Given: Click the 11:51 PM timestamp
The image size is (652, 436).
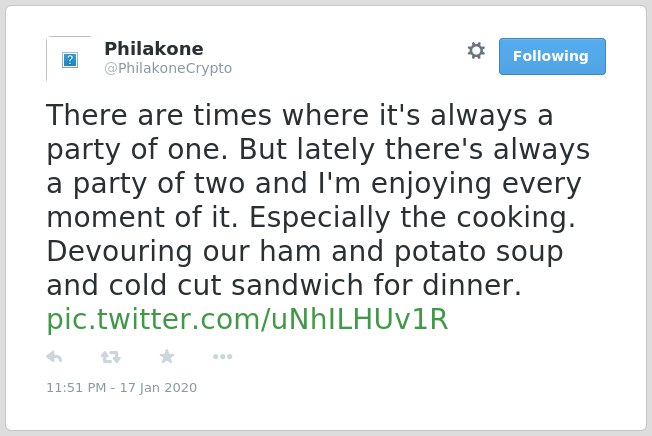Looking at the screenshot, I should pyautogui.click(x=76, y=387).
